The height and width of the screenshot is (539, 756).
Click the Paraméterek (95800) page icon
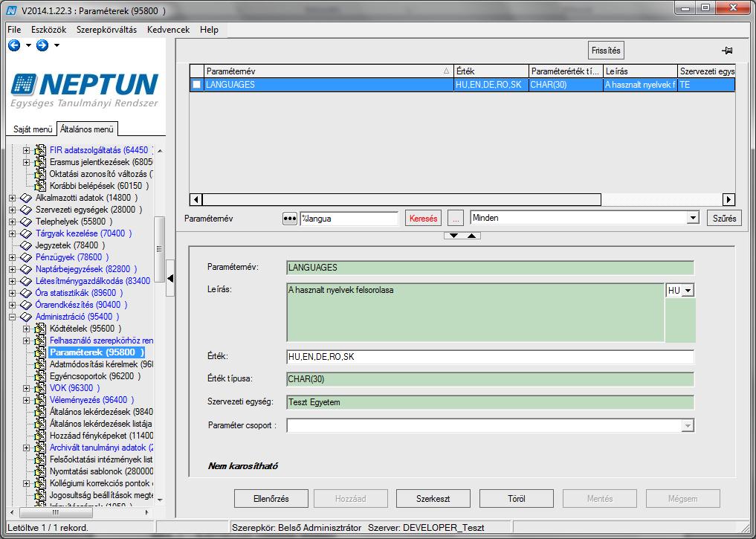(40, 352)
